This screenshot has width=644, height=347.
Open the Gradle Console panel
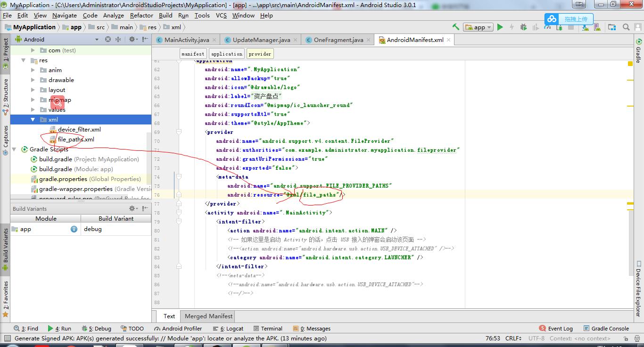[606, 329]
